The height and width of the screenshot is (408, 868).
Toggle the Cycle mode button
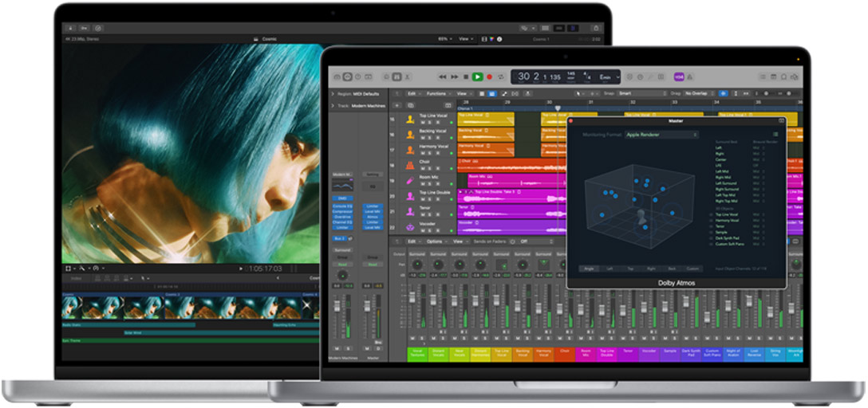tap(502, 76)
